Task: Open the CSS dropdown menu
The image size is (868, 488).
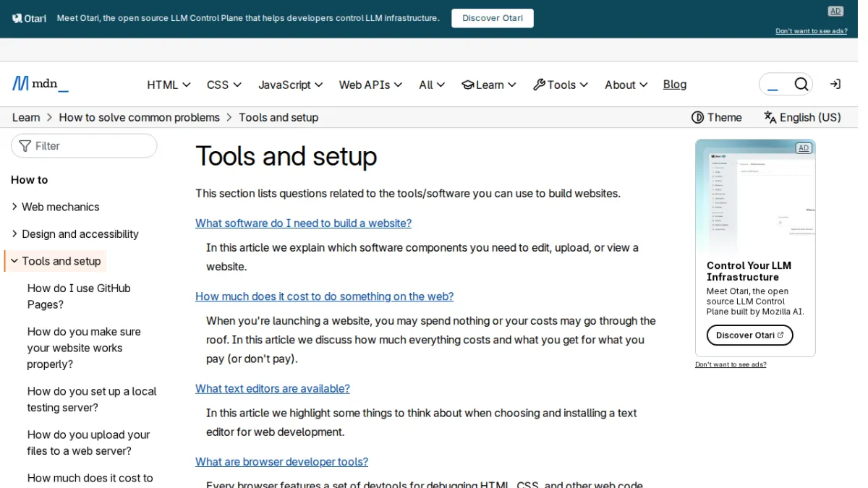Action: click(x=224, y=85)
